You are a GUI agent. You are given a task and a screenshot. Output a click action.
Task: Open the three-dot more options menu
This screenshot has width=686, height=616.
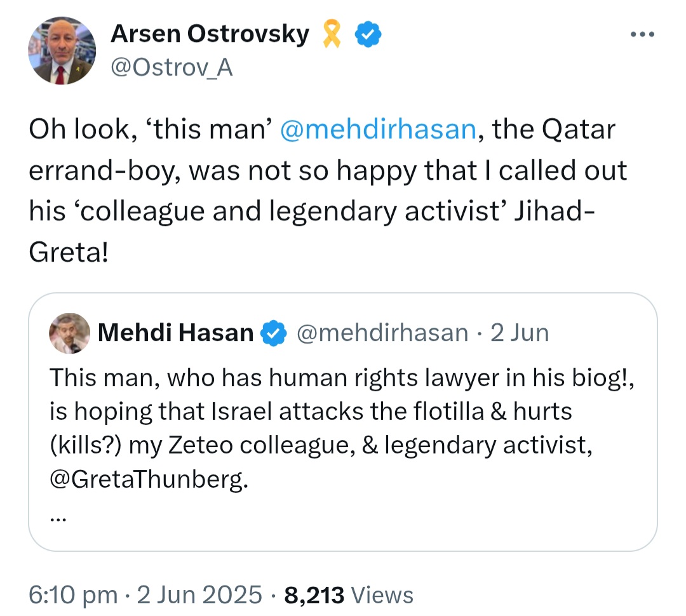tap(642, 34)
